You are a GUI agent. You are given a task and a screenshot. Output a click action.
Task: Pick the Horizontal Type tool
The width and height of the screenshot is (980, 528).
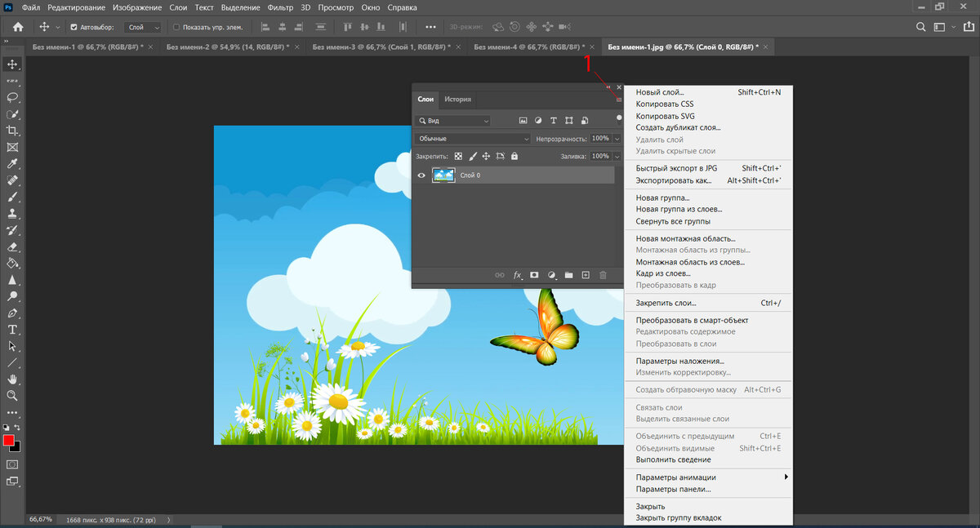coord(12,330)
